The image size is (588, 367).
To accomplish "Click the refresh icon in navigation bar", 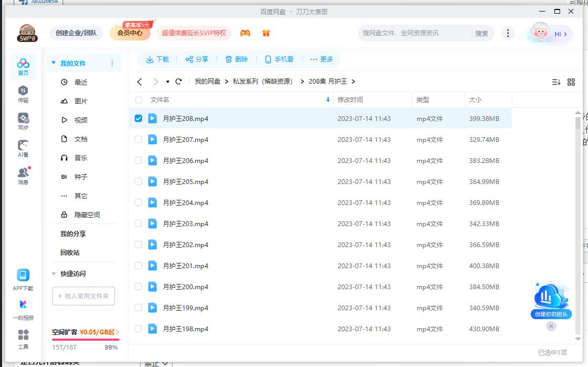I will pos(179,81).
